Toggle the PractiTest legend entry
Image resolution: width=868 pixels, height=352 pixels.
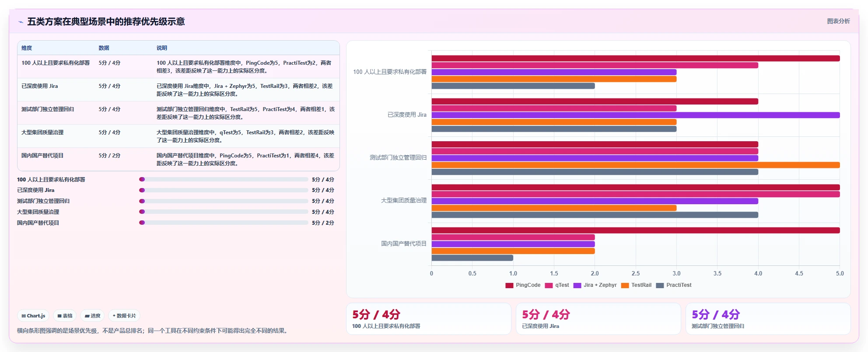point(674,285)
